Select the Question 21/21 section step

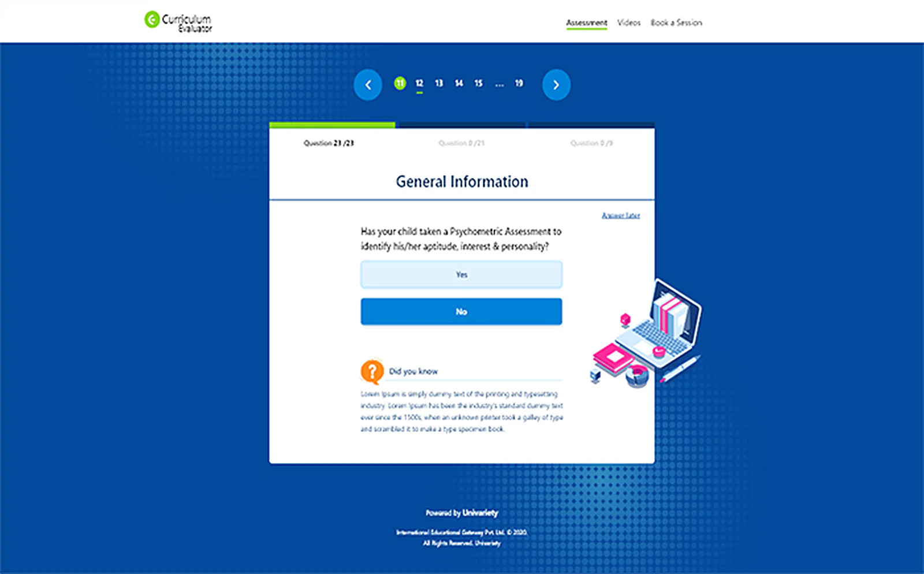pos(329,143)
